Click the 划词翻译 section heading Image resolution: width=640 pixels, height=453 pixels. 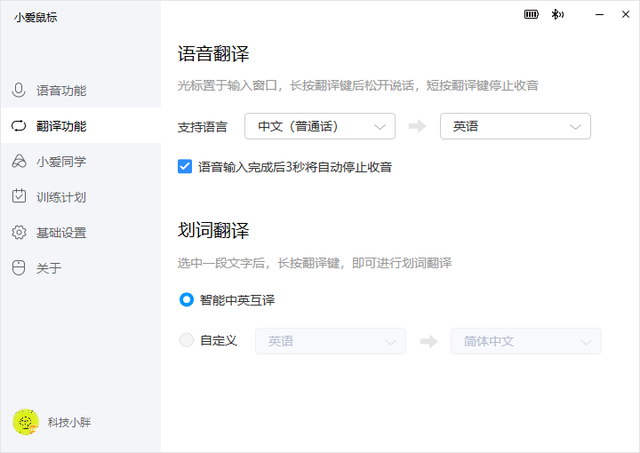coord(213,230)
